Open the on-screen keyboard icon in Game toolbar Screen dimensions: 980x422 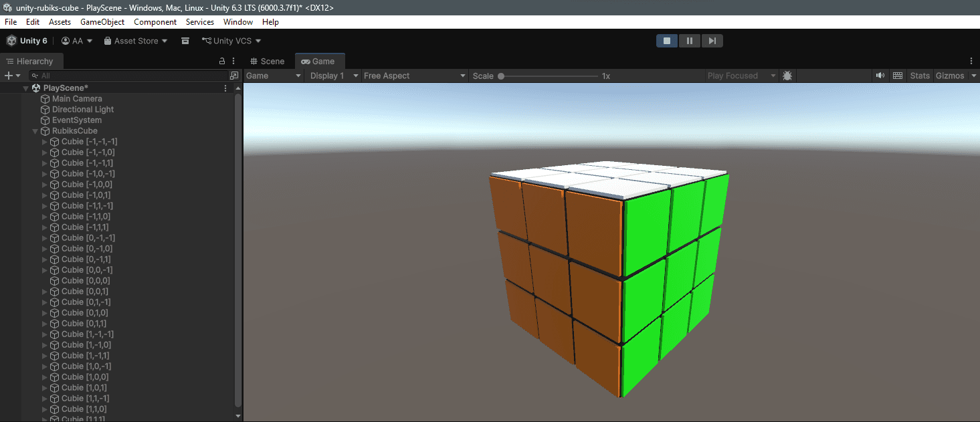(897, 75)
